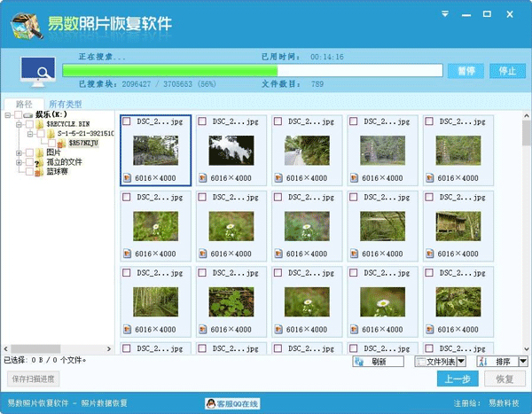Switch to the 路径 tab
The width and height of the screenshot is (532, 414).
point(26,103)
